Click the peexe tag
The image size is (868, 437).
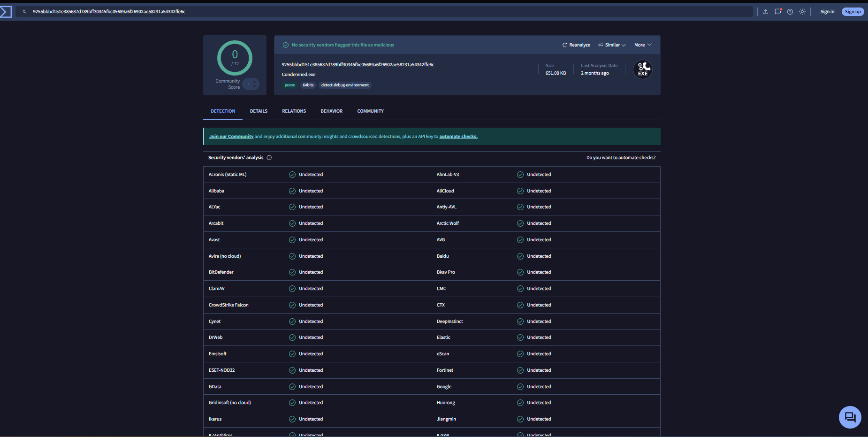pos(290,85)
